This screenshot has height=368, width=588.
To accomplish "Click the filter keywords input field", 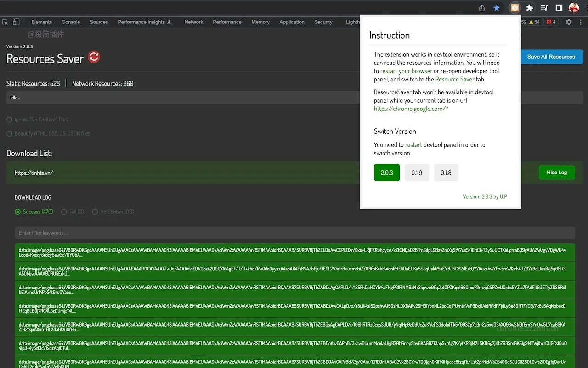I will (x=294, y=233).
